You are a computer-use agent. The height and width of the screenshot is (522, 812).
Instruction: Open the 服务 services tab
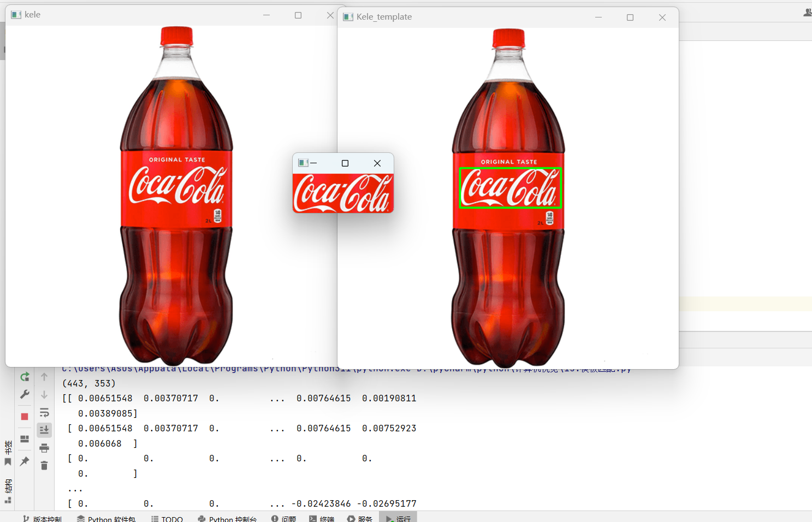(x=360, y=518)
